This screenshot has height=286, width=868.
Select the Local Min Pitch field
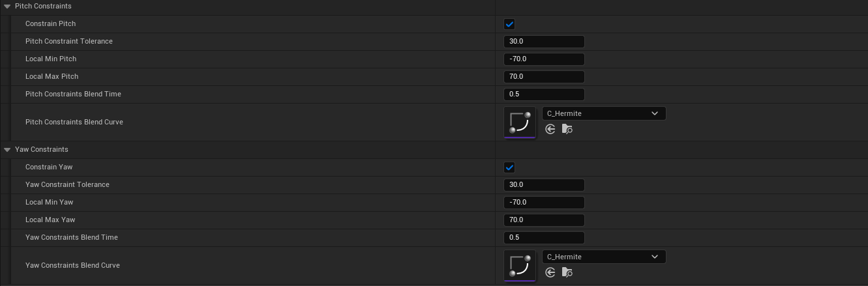click(544, 59)
